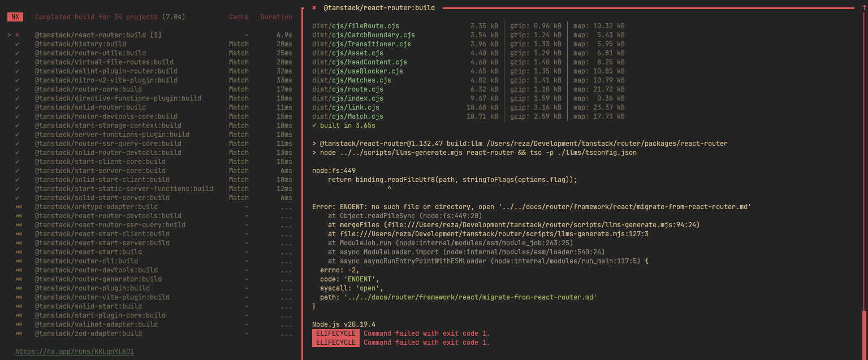This screenshot has width=868, height=360.
Task: Select @tanstack/server-functions-plugin:build row
Action: coord(150,135)
